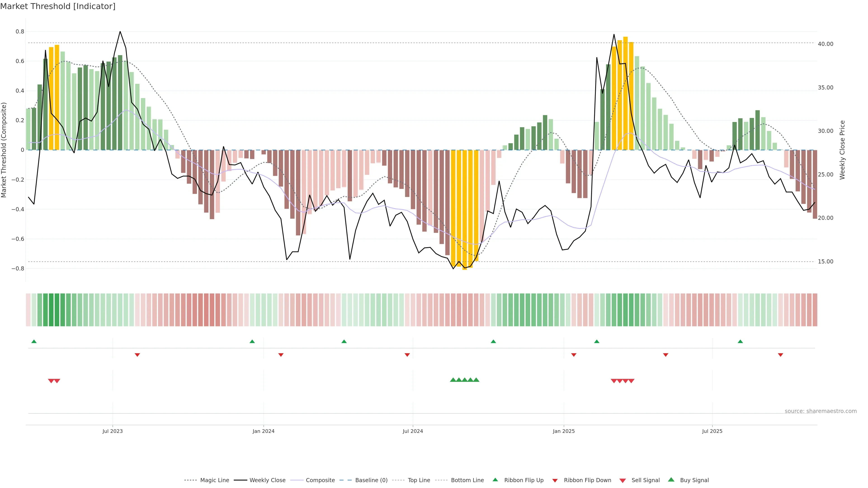Click the first green ribbon flip-up marker
The height and width of the screenshot is (488, 868).
click(x=34, y=342)
